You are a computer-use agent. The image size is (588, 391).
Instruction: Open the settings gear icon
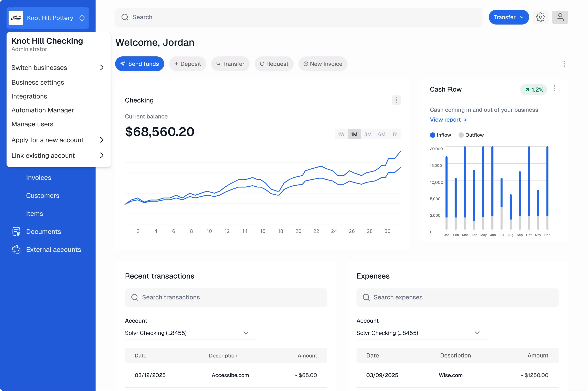pos(540,17)
